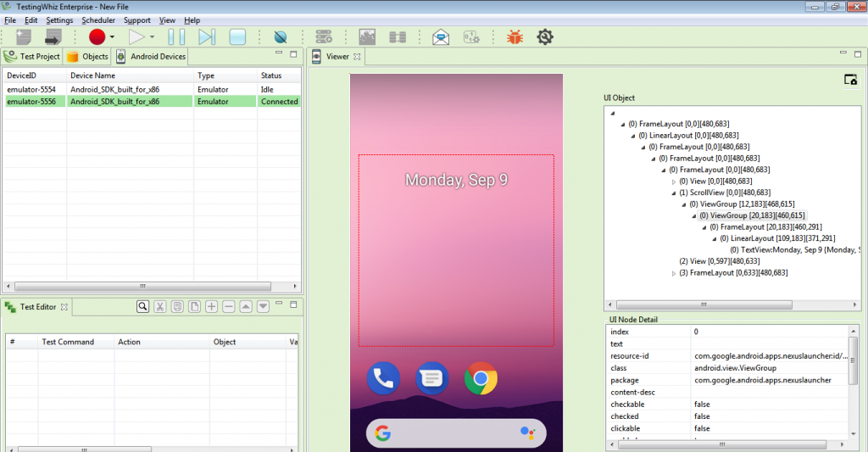This screenshot has width=868, height=452.
Task: Click the play test toolbar button
Action: click(136, 37)
